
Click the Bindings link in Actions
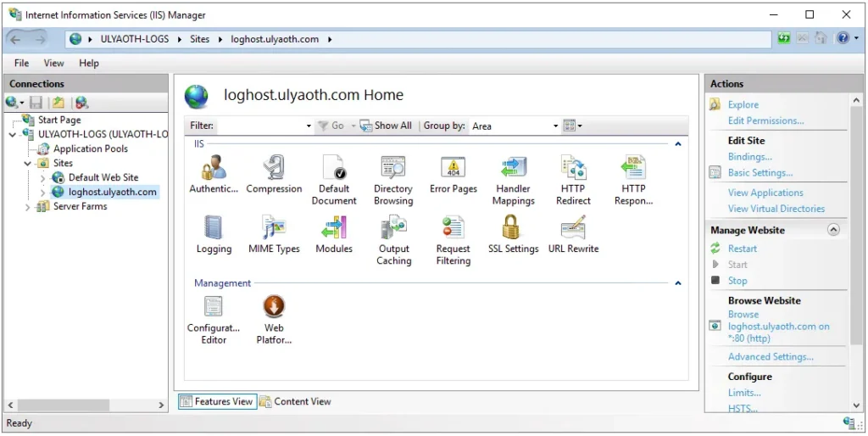click(749, 157)
